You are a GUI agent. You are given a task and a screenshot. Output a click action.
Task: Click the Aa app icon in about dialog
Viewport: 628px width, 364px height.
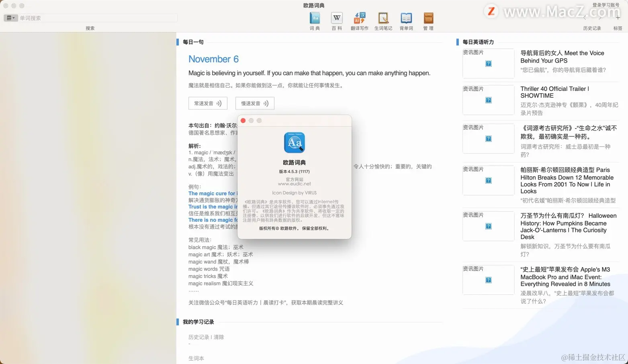point(295,143)
